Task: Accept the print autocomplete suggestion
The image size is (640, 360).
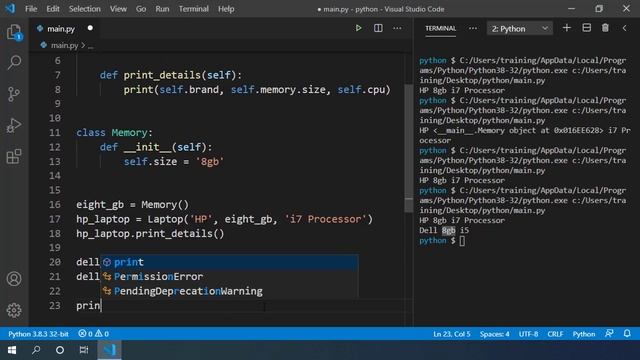Action: tap(229, 262)
